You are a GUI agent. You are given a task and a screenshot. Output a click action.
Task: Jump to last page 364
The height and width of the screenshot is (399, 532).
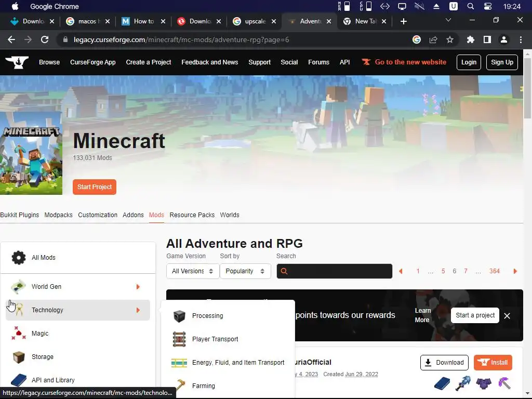[x=495, y=271]
